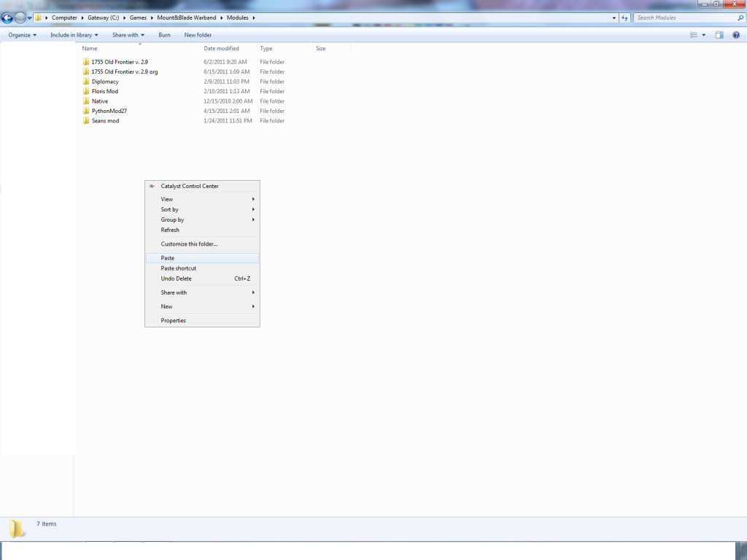
Task: Open the Organize dropdown menu
Action: [x=22, y=35]
